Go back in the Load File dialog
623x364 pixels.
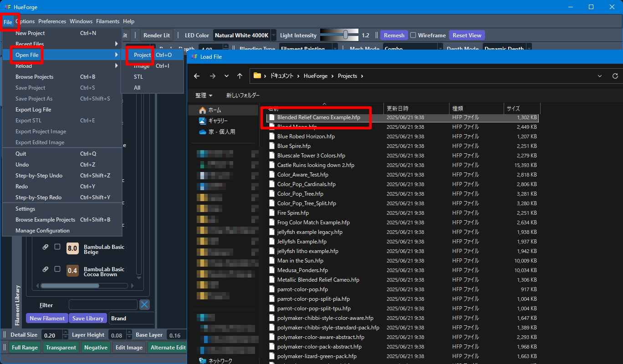point(197,76)
